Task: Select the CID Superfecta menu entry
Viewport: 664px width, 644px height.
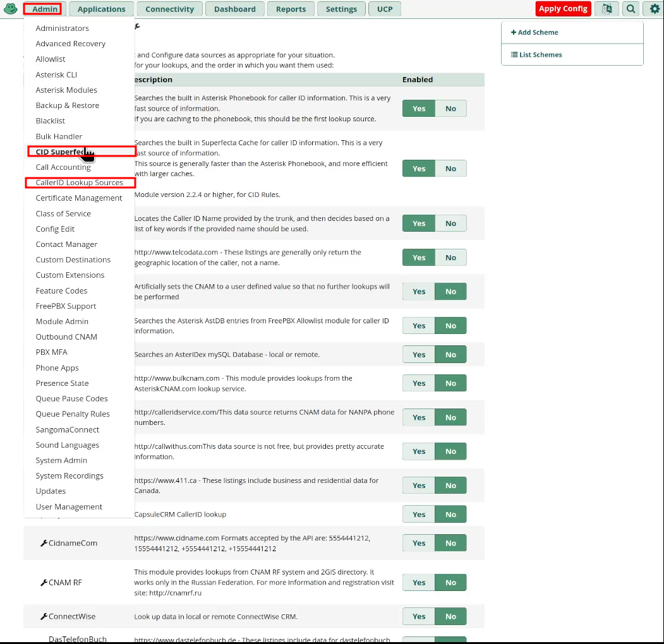Action: point(81,152)
